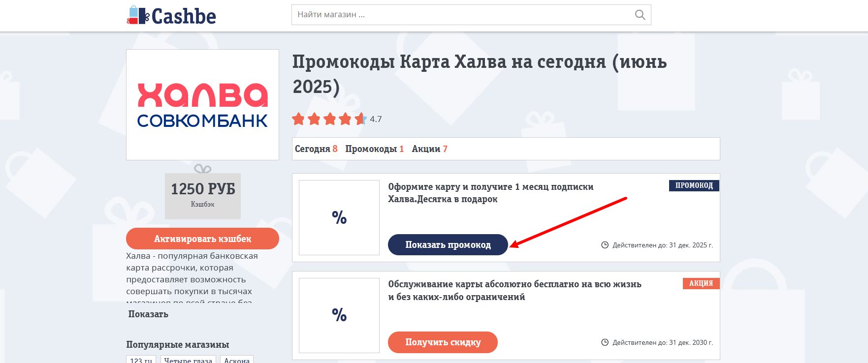Click the 4.7 star rating

pyautogui.click(x=337, y=119)
